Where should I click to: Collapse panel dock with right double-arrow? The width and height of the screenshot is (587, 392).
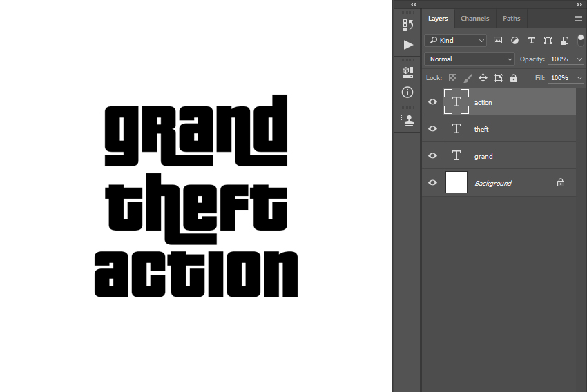579,5
